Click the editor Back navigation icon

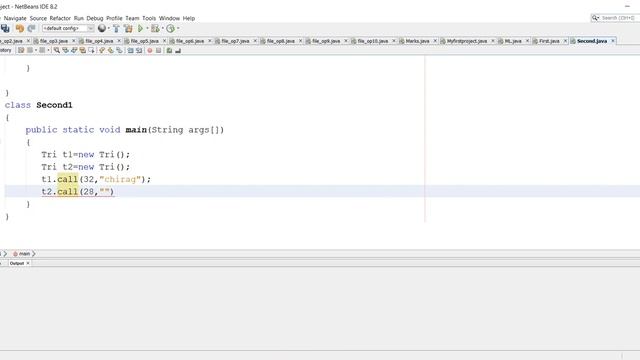coord(30,50)
